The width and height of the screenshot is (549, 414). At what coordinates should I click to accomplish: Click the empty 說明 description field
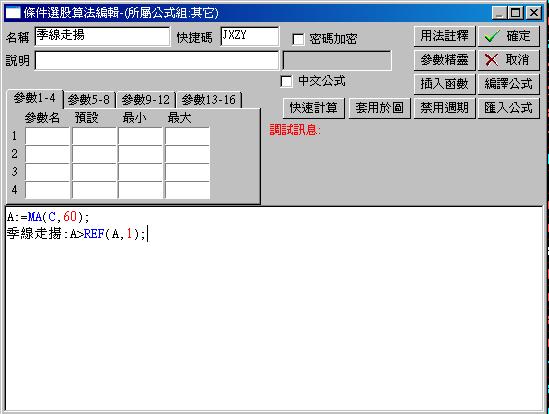(157, 61)
